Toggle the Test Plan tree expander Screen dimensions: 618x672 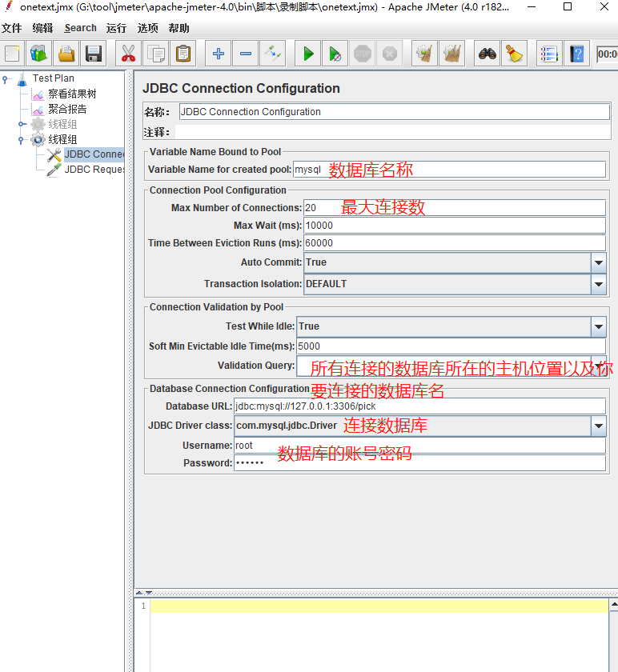tap(5, 79)
